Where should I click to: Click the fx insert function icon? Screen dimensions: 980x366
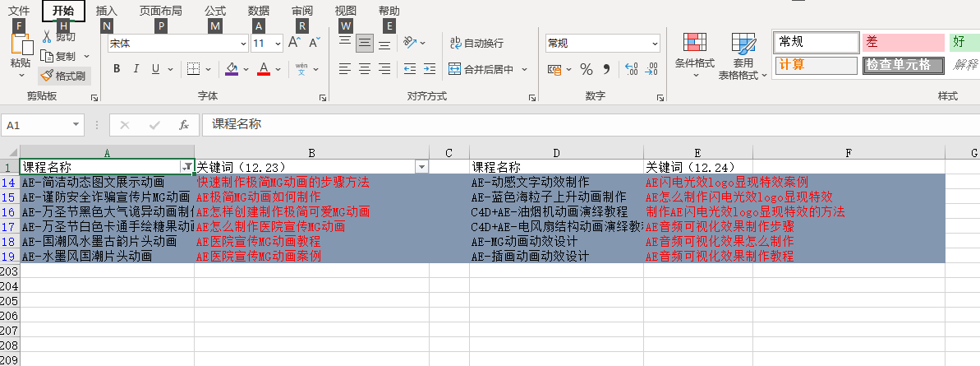(184, 125)
